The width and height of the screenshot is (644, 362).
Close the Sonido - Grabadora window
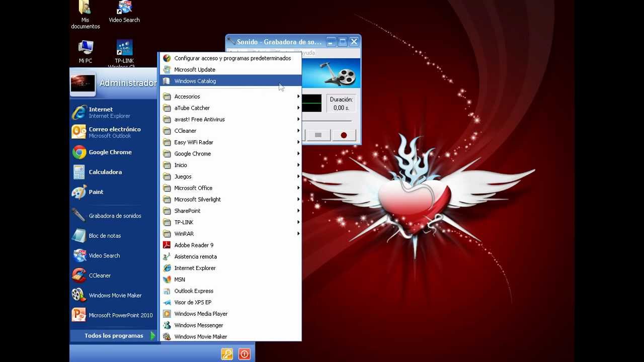(x=354, y=42)
